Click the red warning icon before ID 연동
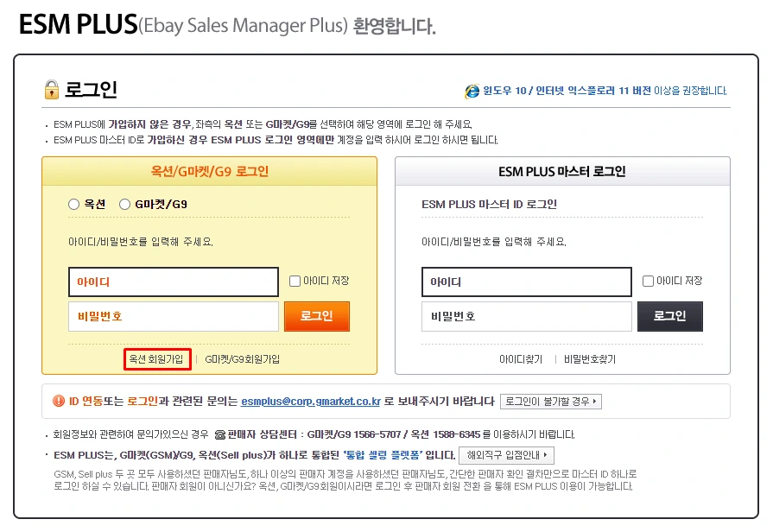The width and height of the screenshot is (773, 532). (x=59, y=402)
